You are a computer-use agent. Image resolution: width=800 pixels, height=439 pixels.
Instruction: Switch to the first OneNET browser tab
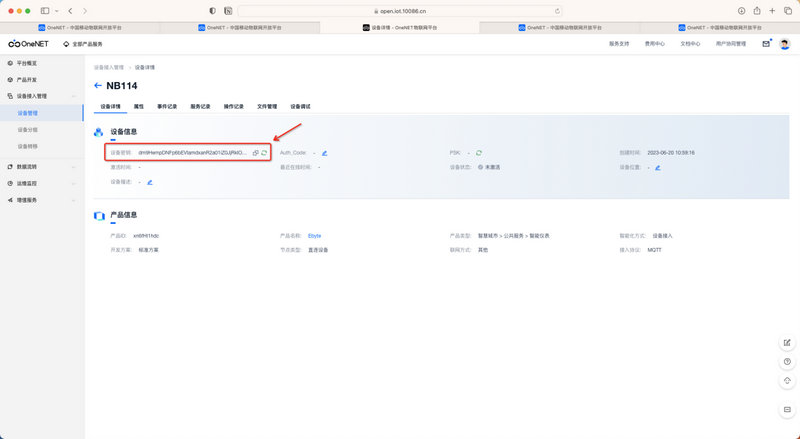click(80, 28)
